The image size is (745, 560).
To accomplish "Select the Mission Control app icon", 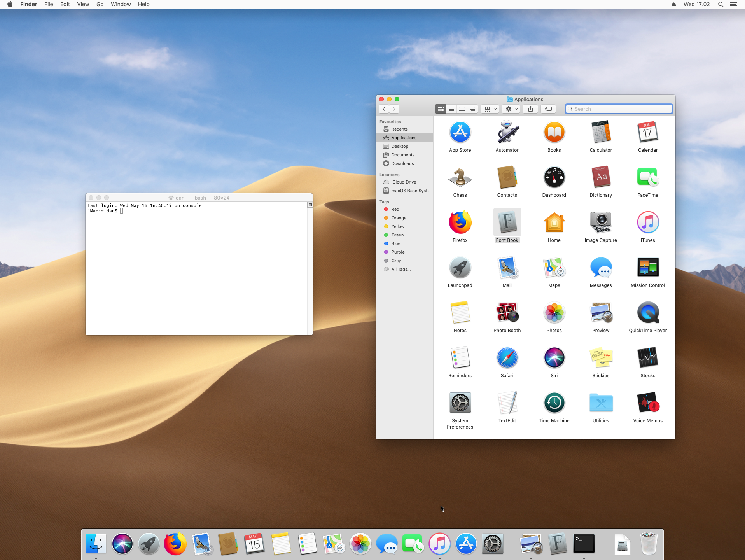I will pos(648,268).
